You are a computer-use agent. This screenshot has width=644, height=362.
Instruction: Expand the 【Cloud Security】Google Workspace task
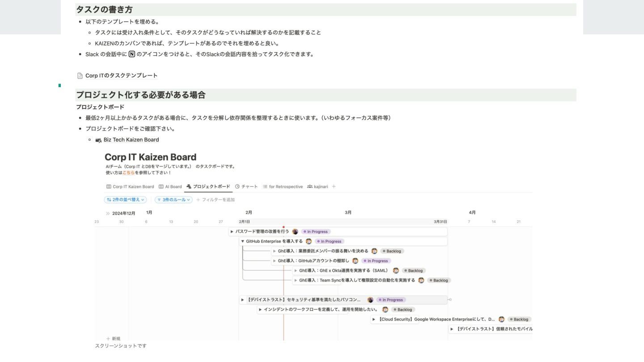pos(375,319)
